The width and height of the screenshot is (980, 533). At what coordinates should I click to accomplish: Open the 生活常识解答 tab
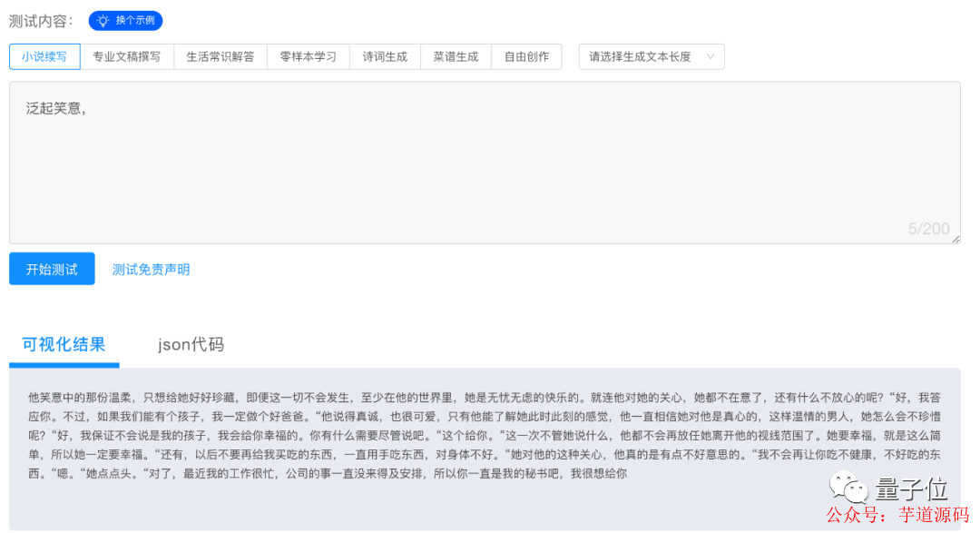(x=220, y=55)
